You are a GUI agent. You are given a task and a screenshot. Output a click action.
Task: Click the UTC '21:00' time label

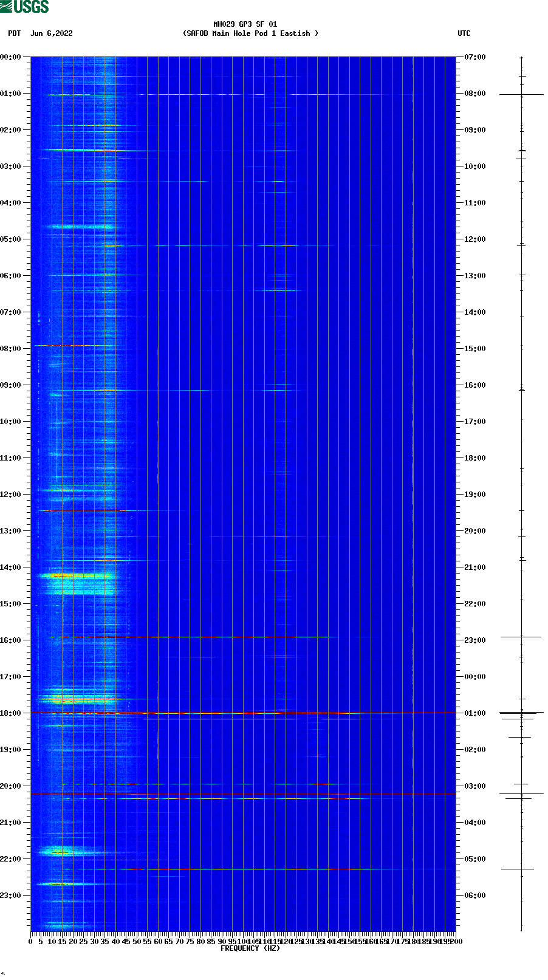[x=475, y=567]
